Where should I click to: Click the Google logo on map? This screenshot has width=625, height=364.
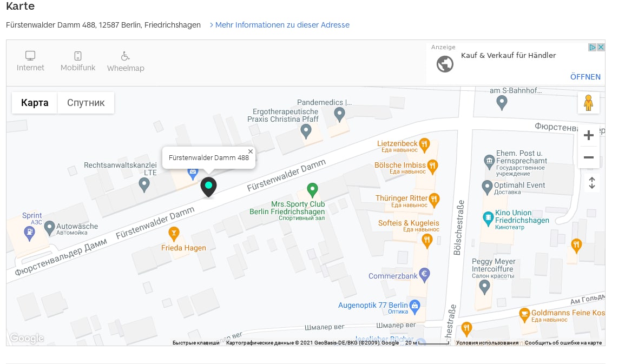[x=27, y=338]
